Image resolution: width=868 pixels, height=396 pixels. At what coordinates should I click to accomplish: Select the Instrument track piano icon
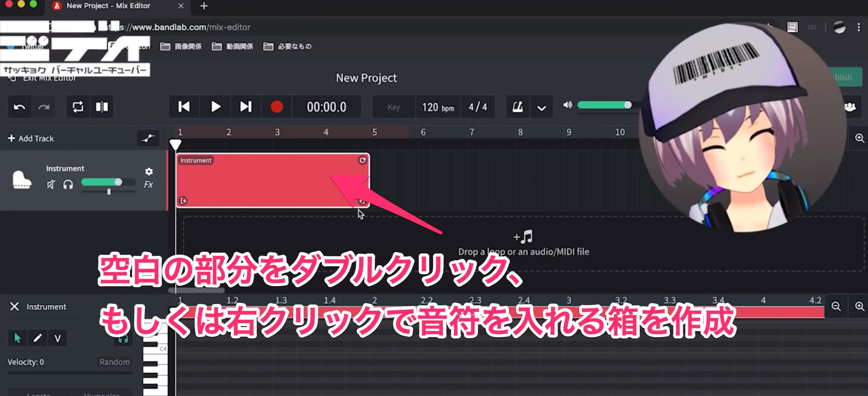pos(22,180)
